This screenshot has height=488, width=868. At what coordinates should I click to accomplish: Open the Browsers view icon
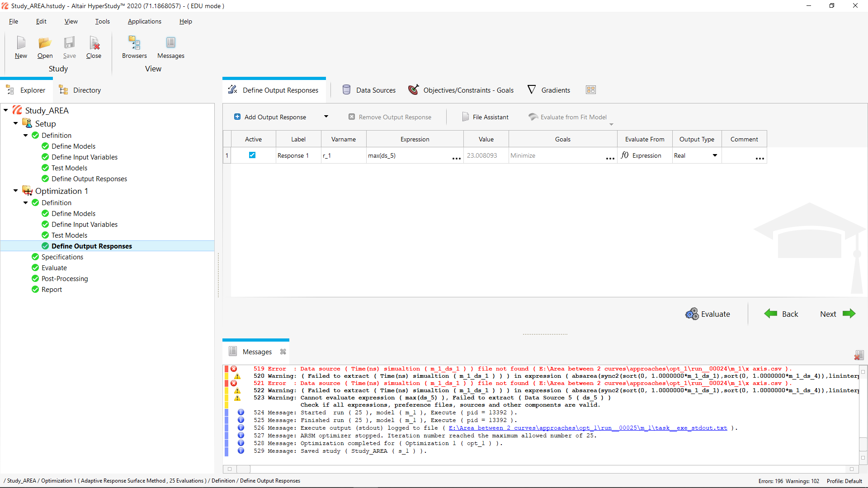pos(134,43)
